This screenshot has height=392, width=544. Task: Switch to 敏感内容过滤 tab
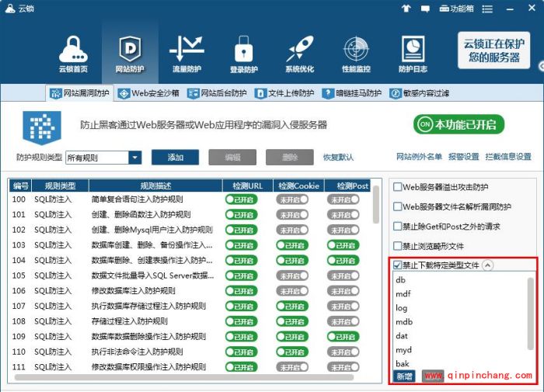click(419, 93)
